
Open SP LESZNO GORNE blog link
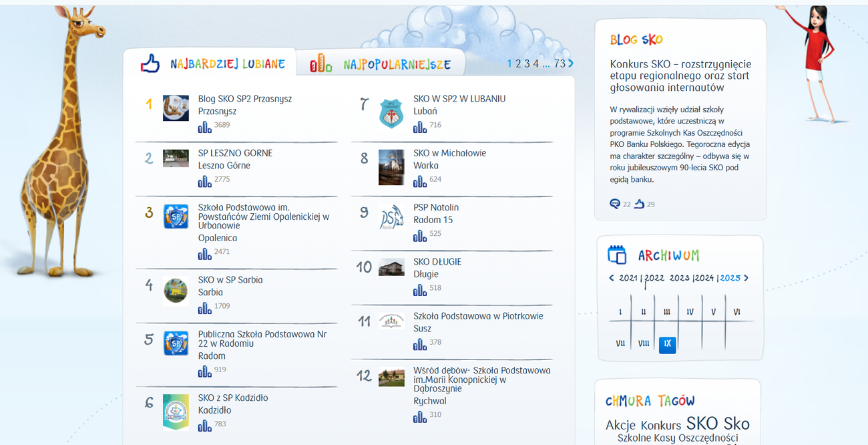click(235, 153)
